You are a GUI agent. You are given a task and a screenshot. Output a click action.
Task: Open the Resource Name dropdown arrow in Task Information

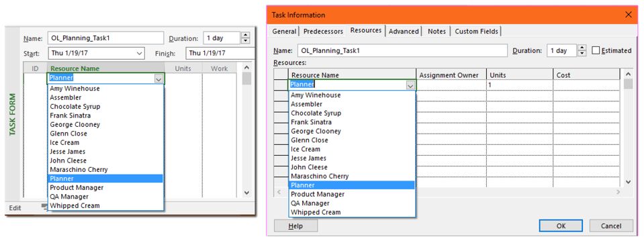(x=410, y=85)
